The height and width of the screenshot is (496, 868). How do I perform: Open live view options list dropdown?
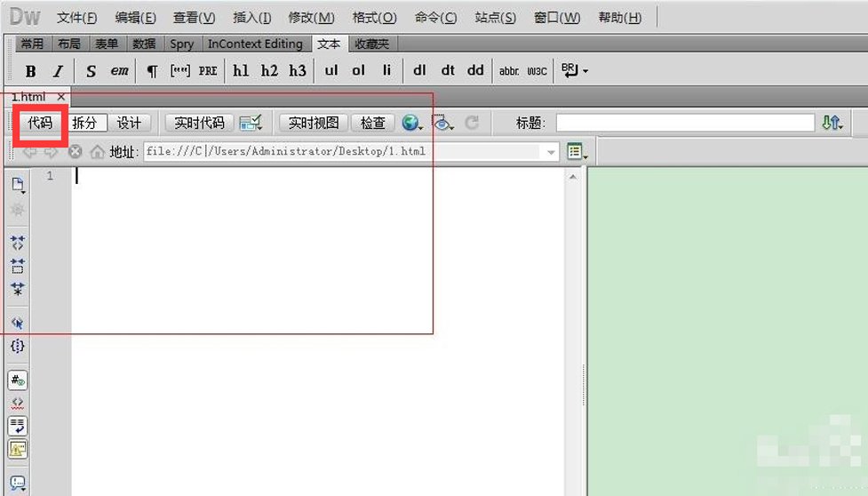click(577, 151)
